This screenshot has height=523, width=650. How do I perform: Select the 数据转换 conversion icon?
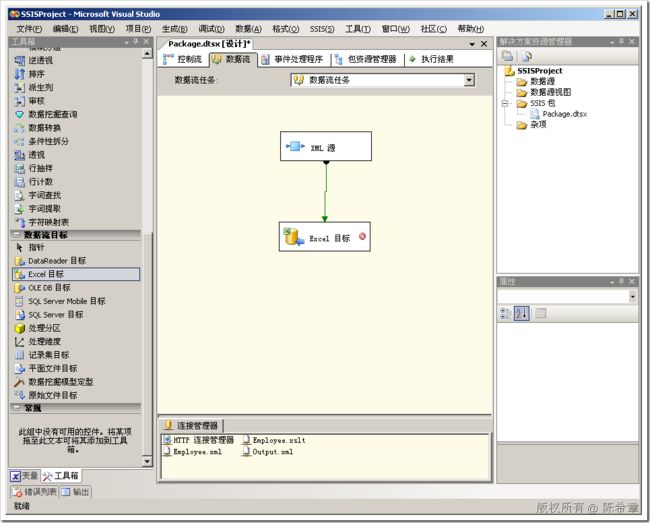pyautogui.click(x=19, y=128)
